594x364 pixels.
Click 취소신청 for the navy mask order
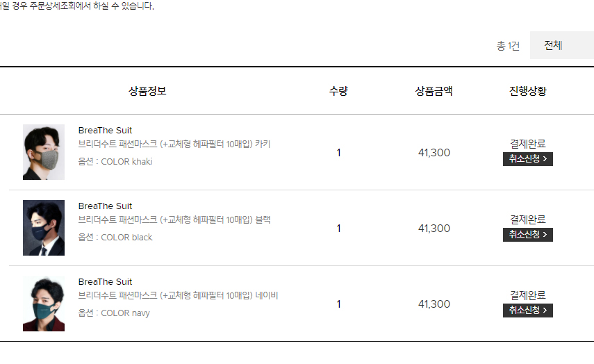[x=527, y=311]
